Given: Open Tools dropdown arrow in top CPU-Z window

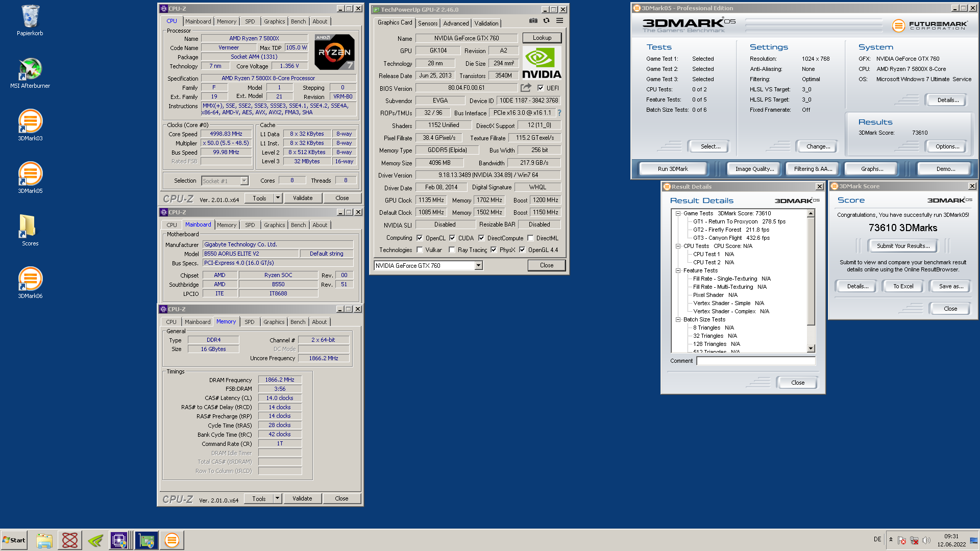Looking at the screenshot, I should coord(278,198).
